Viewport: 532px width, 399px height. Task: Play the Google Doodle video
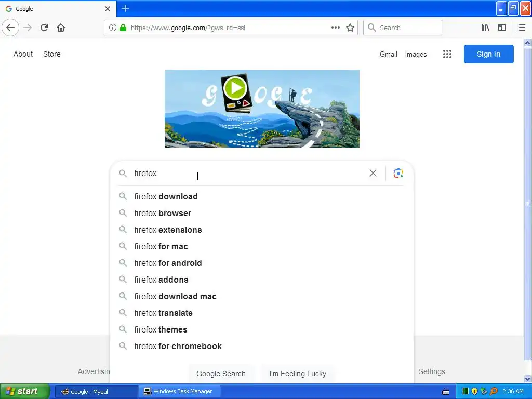(235, 88)
